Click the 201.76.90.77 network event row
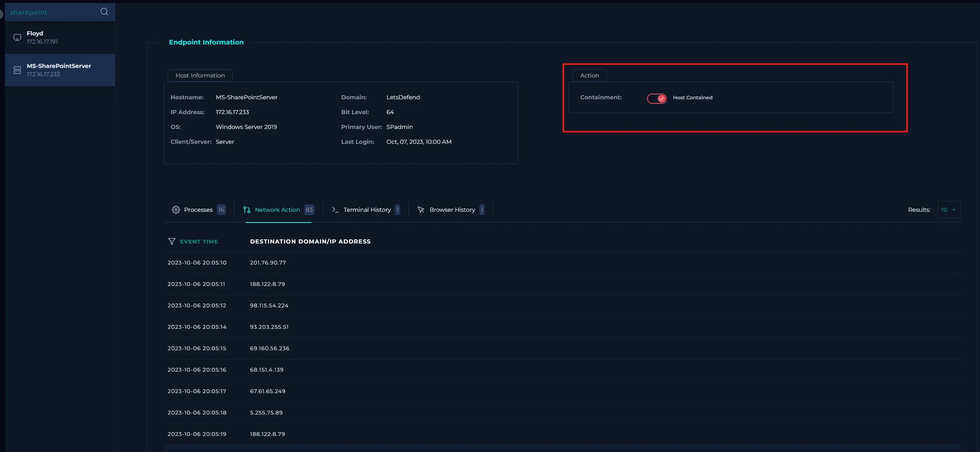This screenshot has height=452, width=980. tap(268, 263)
